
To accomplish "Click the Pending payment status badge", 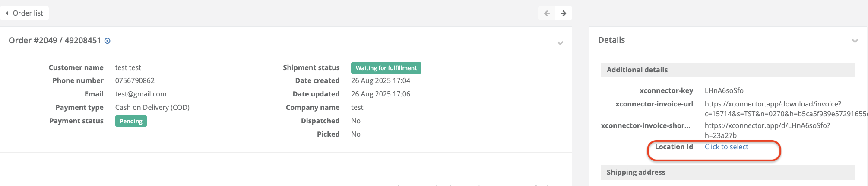I will tap(131, 121).
